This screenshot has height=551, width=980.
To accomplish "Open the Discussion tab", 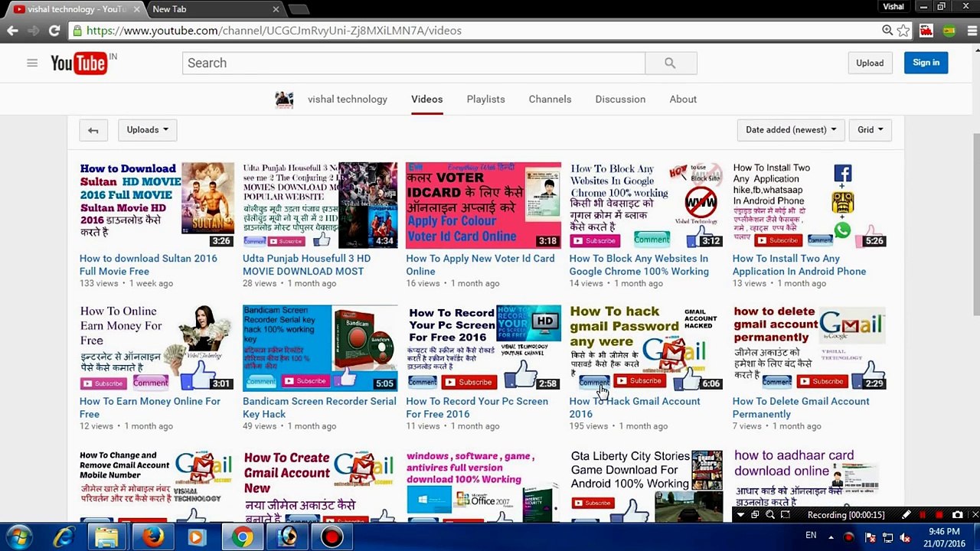I will pyautogui.click(x=620, y=99).
